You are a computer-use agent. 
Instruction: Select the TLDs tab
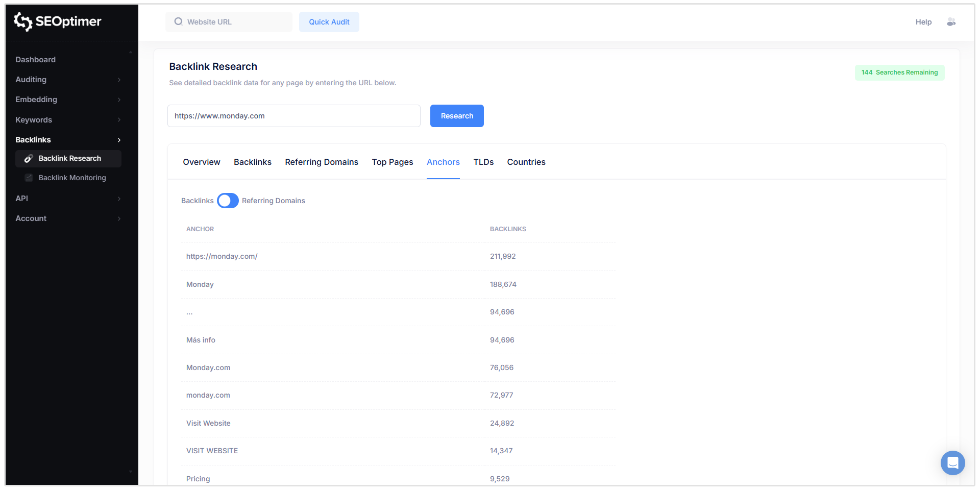coord(483,162)
